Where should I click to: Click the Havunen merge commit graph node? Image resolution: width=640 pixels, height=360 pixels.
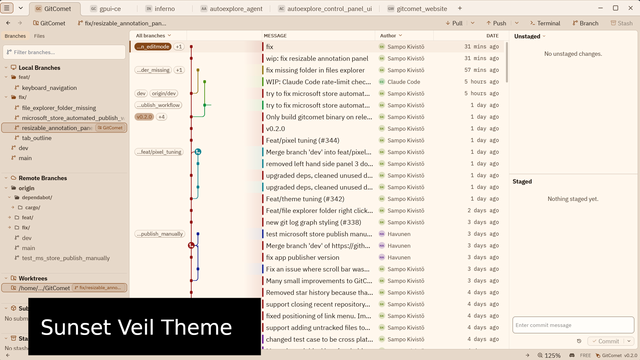(191, 245)
